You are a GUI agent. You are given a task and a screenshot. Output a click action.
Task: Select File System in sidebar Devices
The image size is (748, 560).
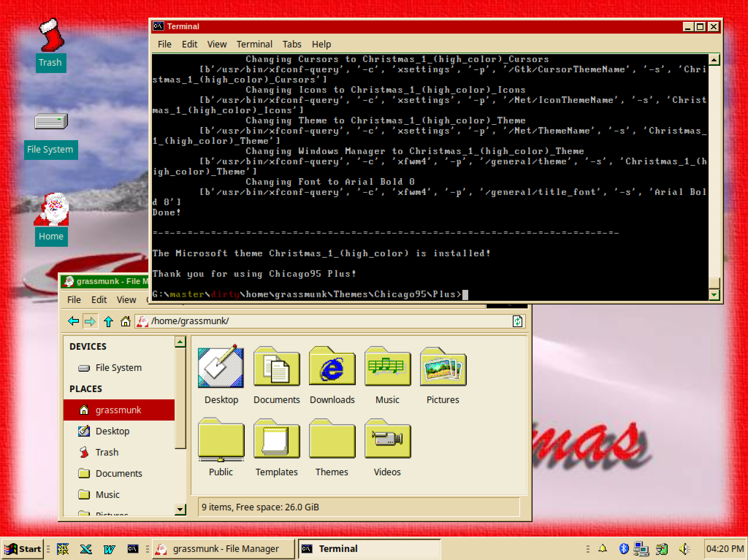[x=119, y=368]
